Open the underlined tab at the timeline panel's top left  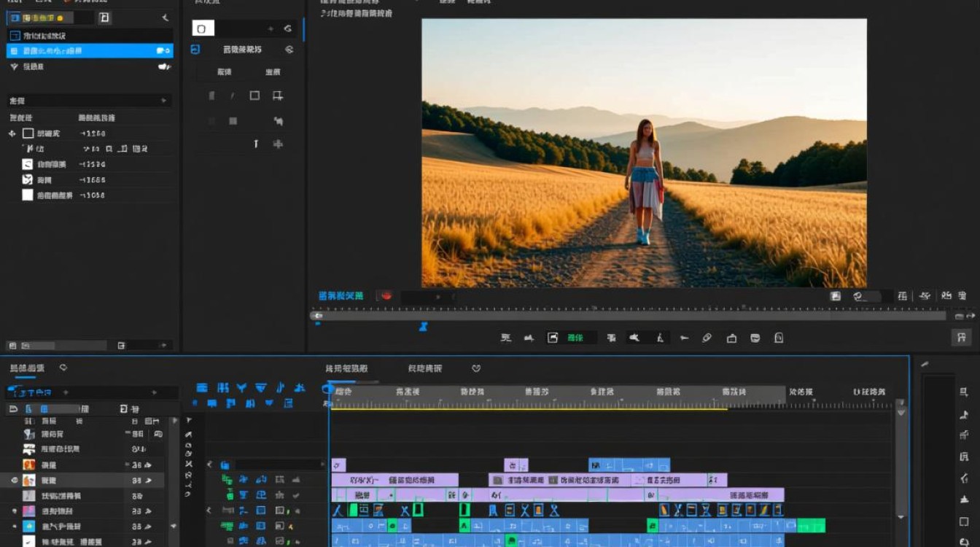click(x=27, y=368)
